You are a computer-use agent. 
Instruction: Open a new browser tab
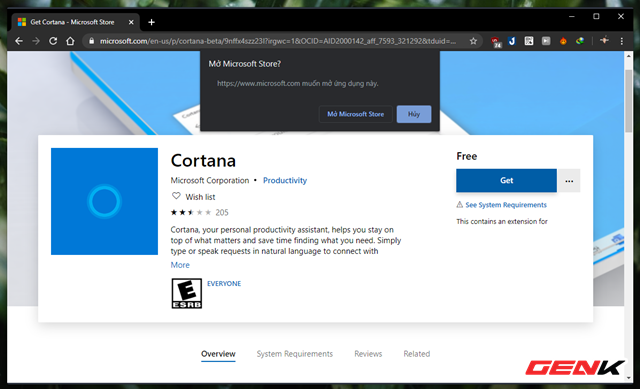(x=151, y=22)
